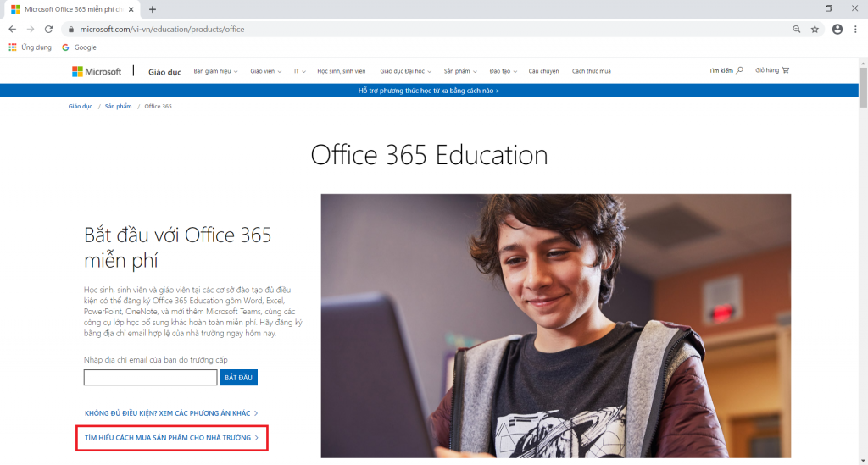Open Cách thức mua menu item
The width and height of the screenshot is (868, 465).
pyautogui.click(x=591, y=71)
